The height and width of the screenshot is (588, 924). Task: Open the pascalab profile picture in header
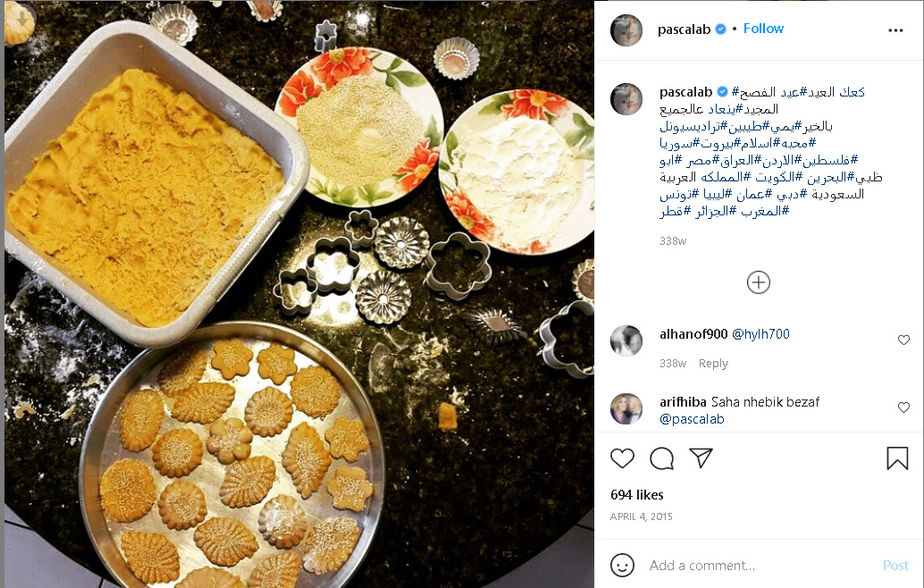point(626,30)
